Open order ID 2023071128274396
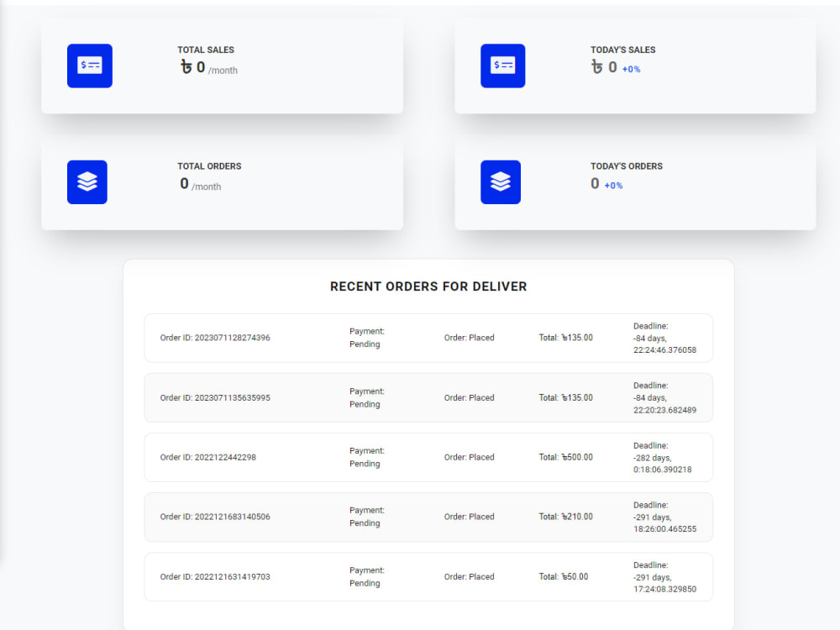This screenshot has width=840, height=630. pos(215,338)
